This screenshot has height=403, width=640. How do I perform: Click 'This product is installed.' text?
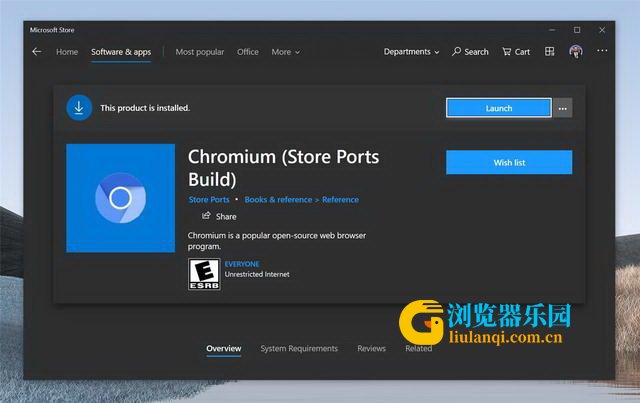[145, 108]
